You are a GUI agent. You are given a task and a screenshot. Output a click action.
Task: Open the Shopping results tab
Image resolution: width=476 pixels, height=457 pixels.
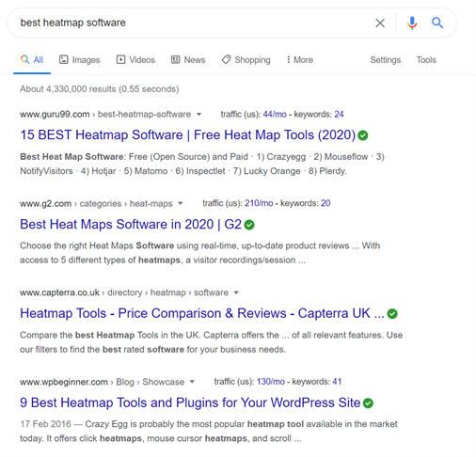246,60
